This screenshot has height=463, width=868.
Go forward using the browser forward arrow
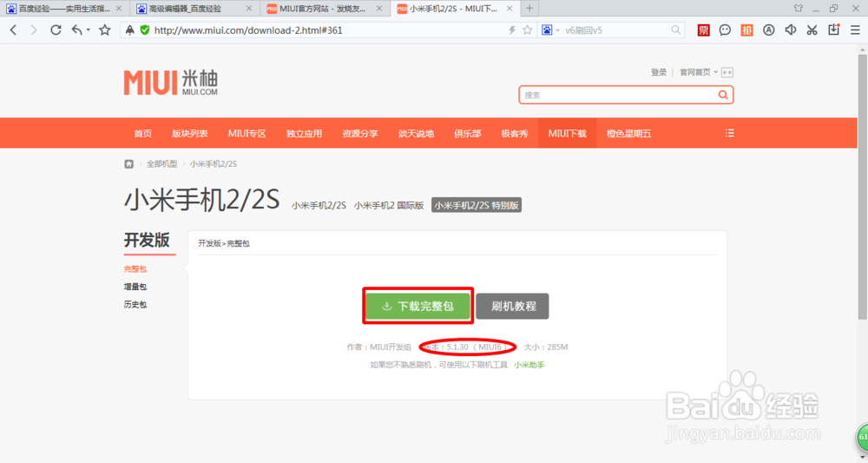click(x=34, y=30)
